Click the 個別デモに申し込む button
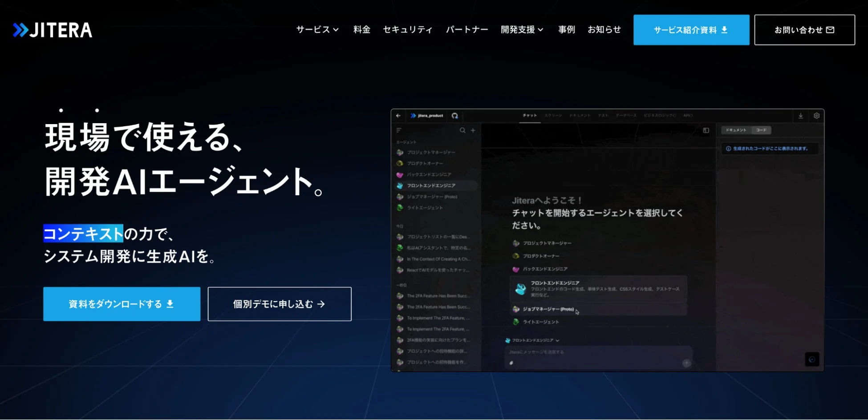 pos(279,304)
